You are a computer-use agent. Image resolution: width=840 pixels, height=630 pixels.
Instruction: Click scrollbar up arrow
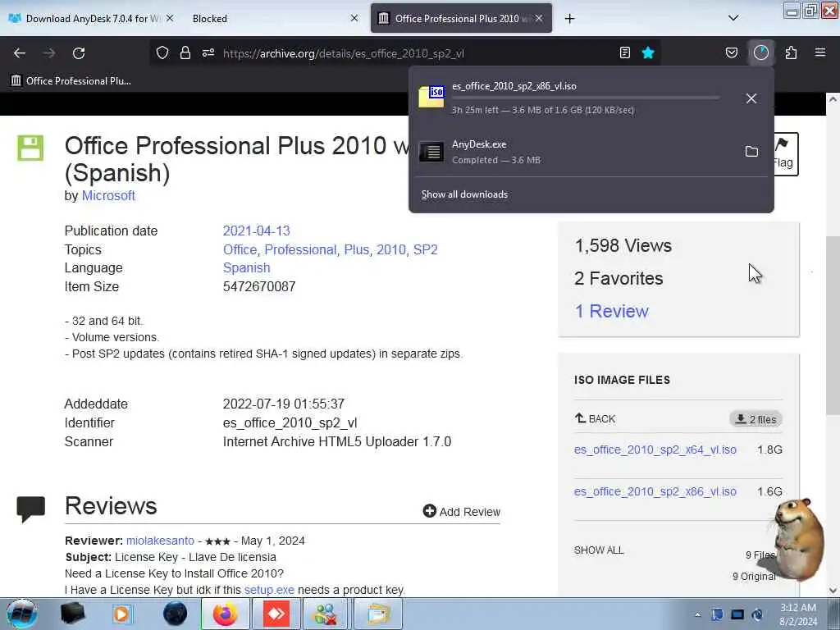click(x=833, y=99)
